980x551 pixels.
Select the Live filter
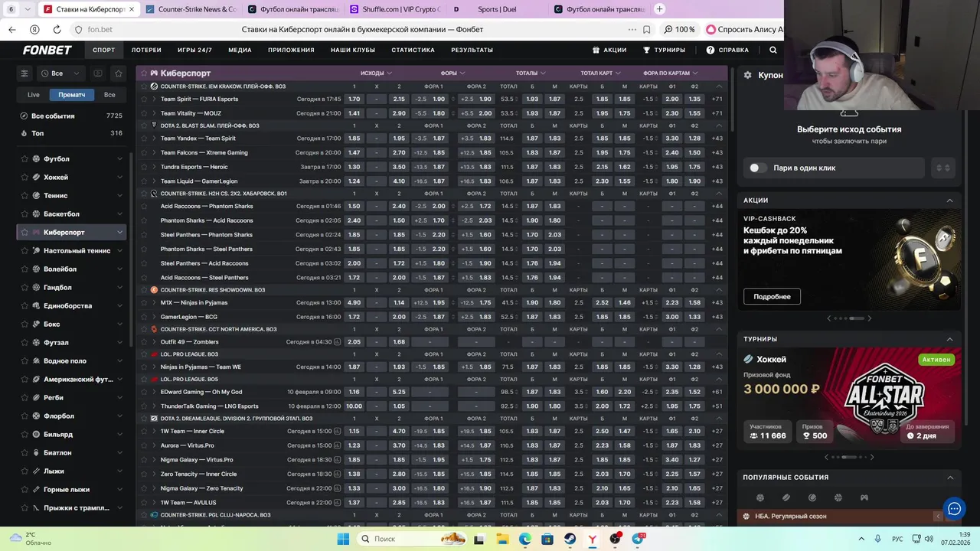pyautogui.click(x=34, y=95)
